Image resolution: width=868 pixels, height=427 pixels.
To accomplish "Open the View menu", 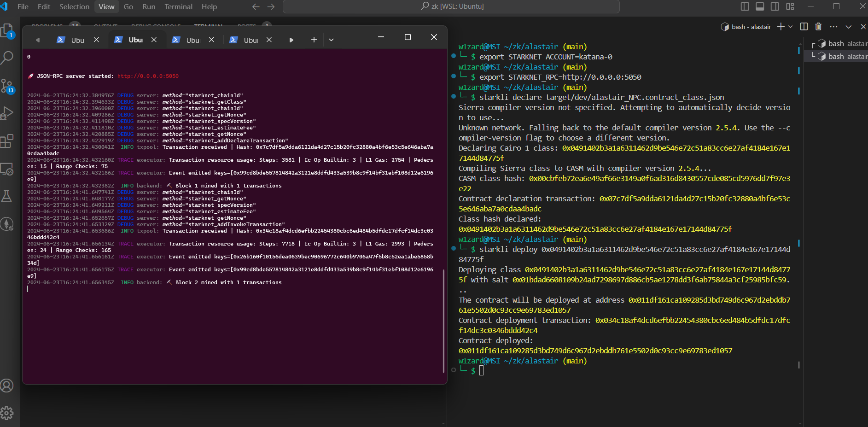I will pos(106,6).
